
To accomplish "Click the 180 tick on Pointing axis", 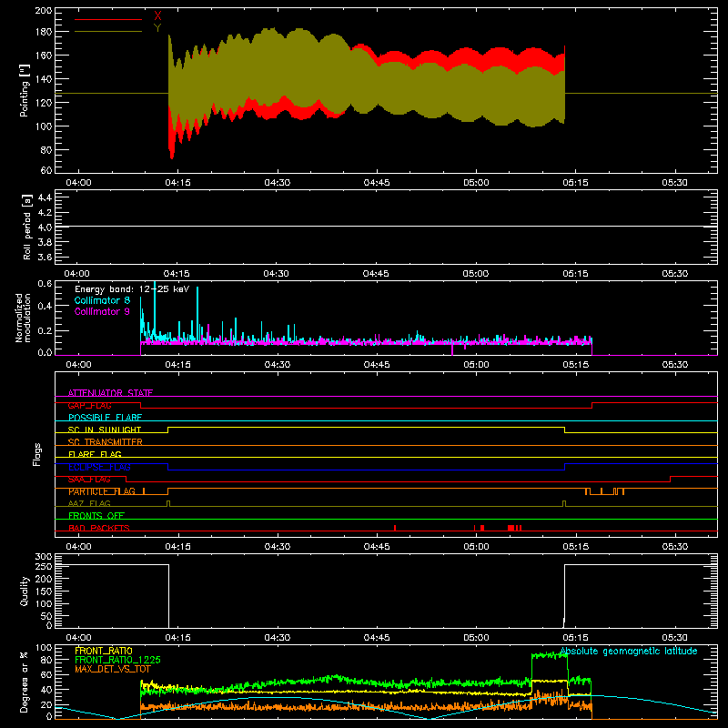I will (44, 32).
